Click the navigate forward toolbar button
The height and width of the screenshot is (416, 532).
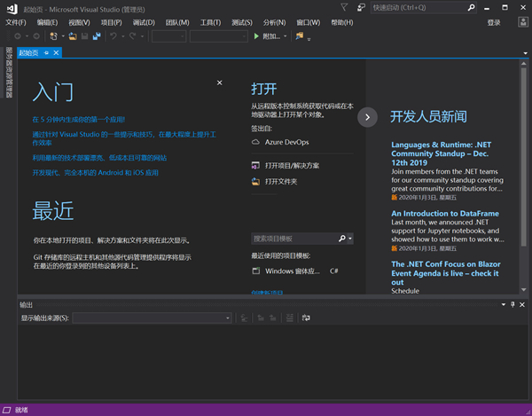36,36
